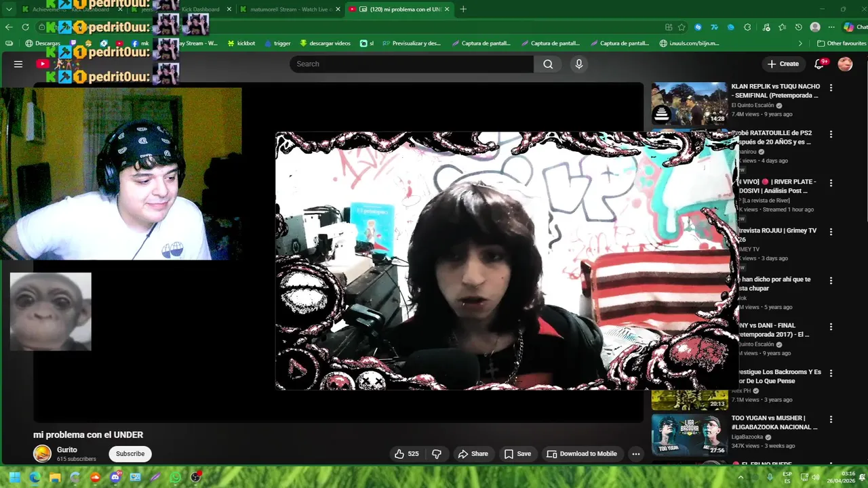Open the YouTube account avatar menu

(x=845, y=64)
